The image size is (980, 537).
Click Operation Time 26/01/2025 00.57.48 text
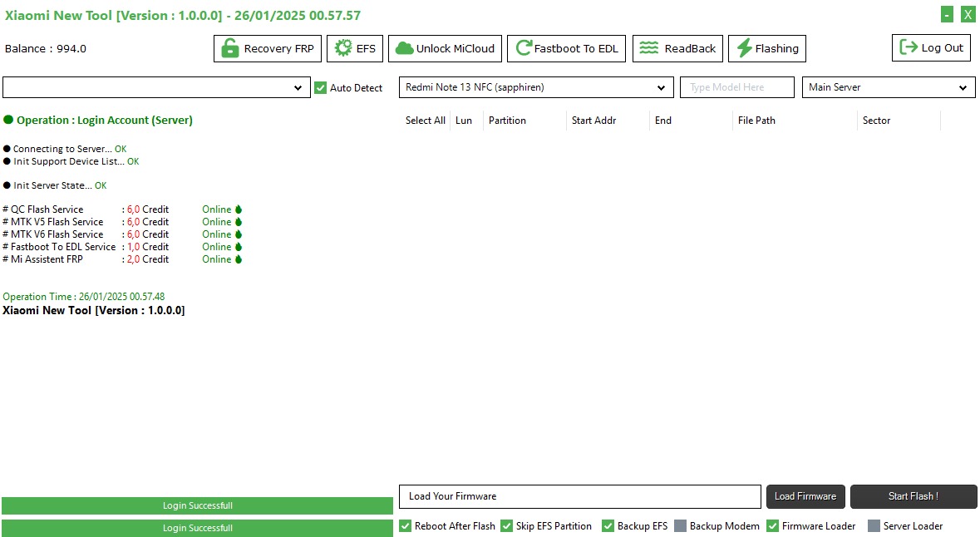pyautogui.click(x=84, y=297)
